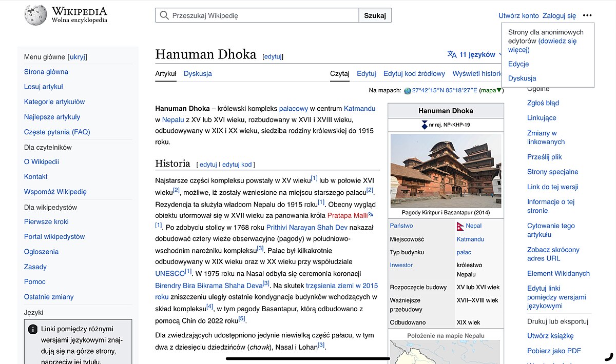Click Cytowanie tego artykułu link

(x=551, y=230)
